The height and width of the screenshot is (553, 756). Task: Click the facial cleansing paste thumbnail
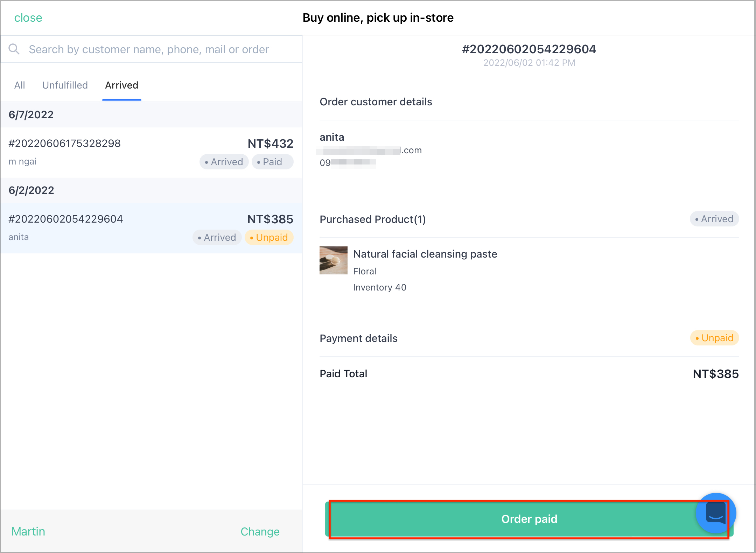[x=333, y=260]
